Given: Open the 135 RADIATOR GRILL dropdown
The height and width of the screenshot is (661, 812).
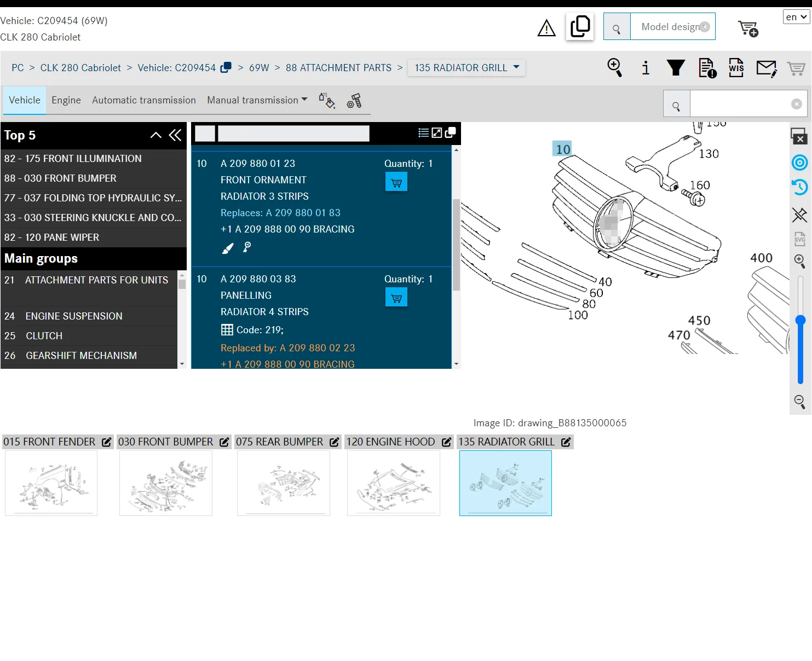Looking at the screenshot, I should click(467, 68).
